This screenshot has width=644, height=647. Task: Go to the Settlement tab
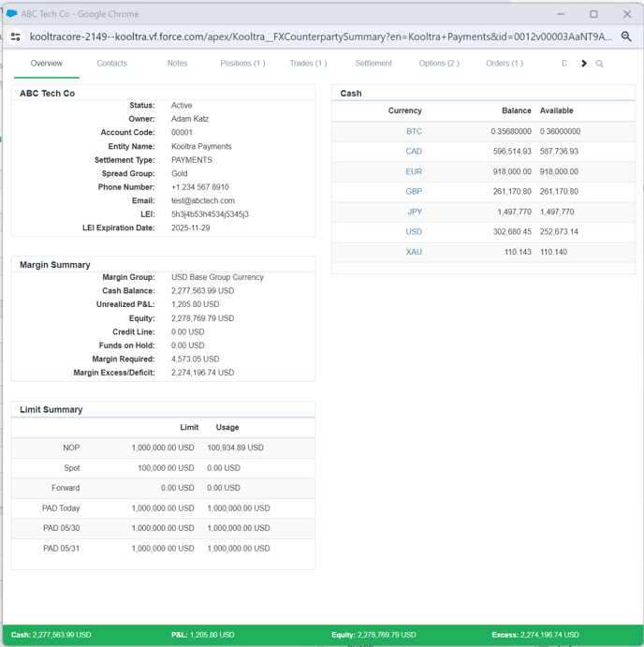coord(373,64)
